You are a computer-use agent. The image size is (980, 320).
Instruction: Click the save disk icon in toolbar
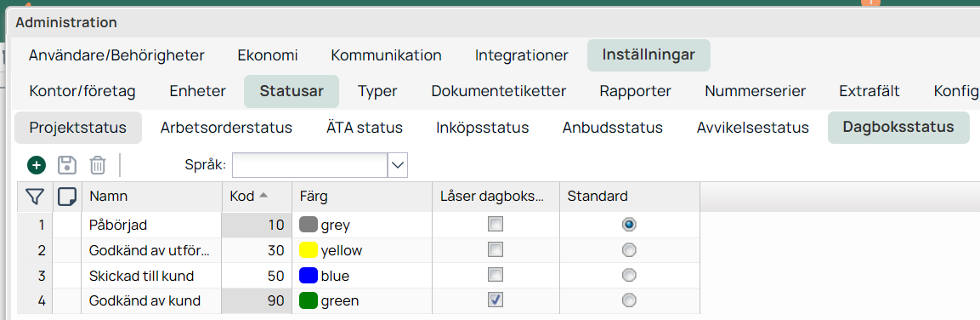[x=67, y=165]
